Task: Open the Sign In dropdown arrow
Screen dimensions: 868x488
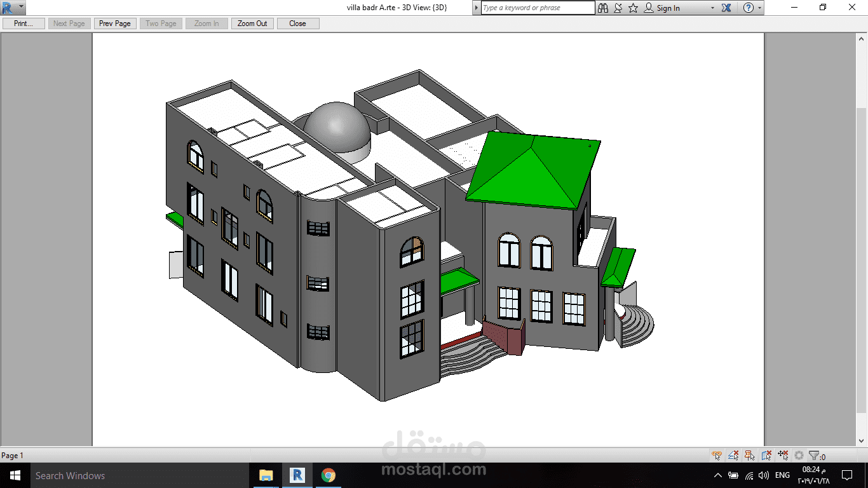Action: tap(713, 8)
